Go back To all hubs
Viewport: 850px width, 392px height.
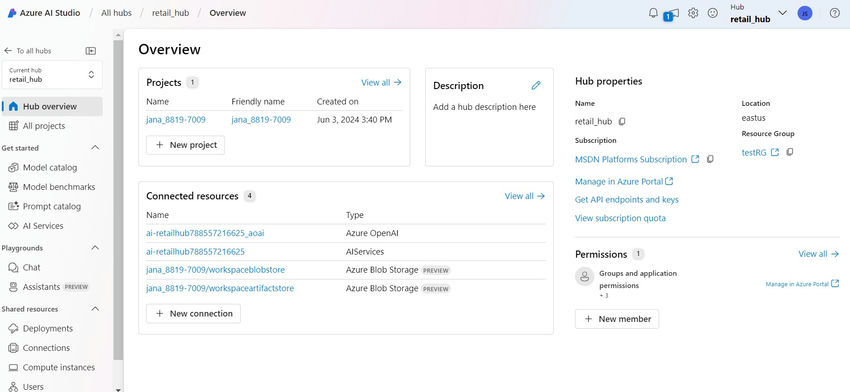28,50
